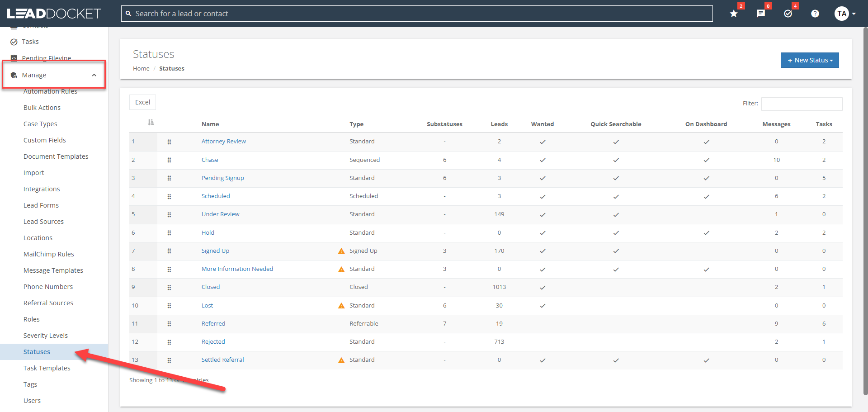Open the tasks icon with badge 4
The height and width of the screenshot is (412, 868).
788,14
